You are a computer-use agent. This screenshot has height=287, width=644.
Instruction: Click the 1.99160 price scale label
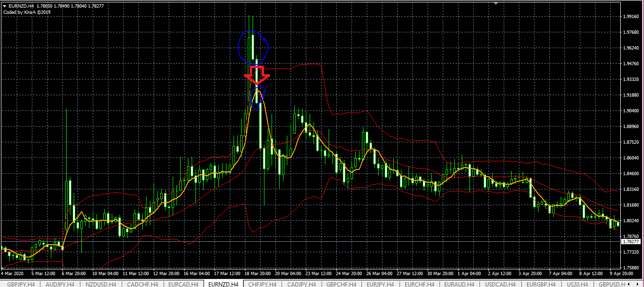tap(631, 17)
